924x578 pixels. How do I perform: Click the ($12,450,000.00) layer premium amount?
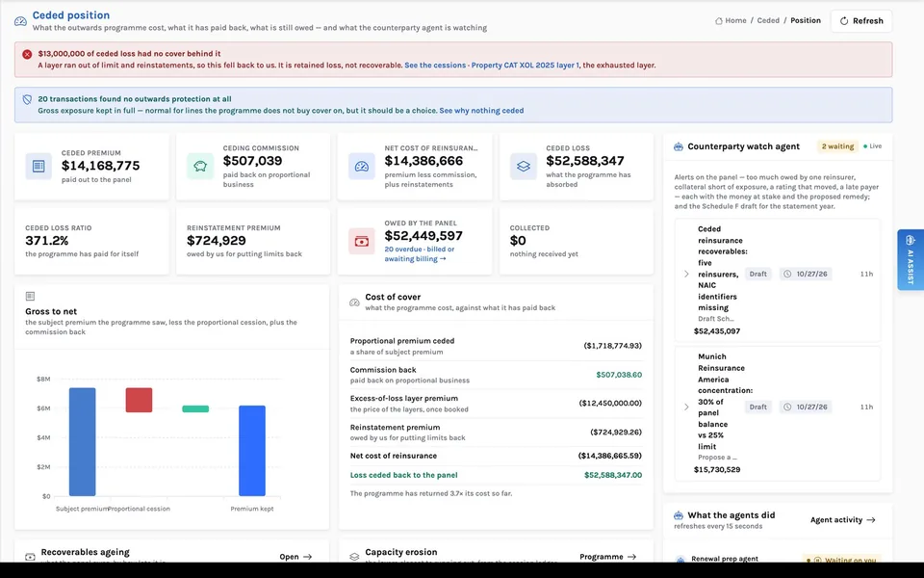click(x=610, y=404)
